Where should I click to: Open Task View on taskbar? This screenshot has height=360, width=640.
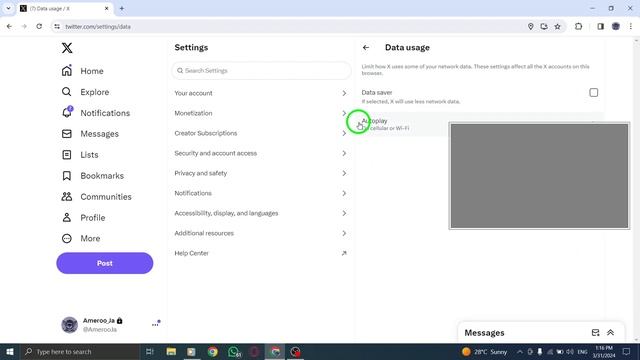coord(150,351)
